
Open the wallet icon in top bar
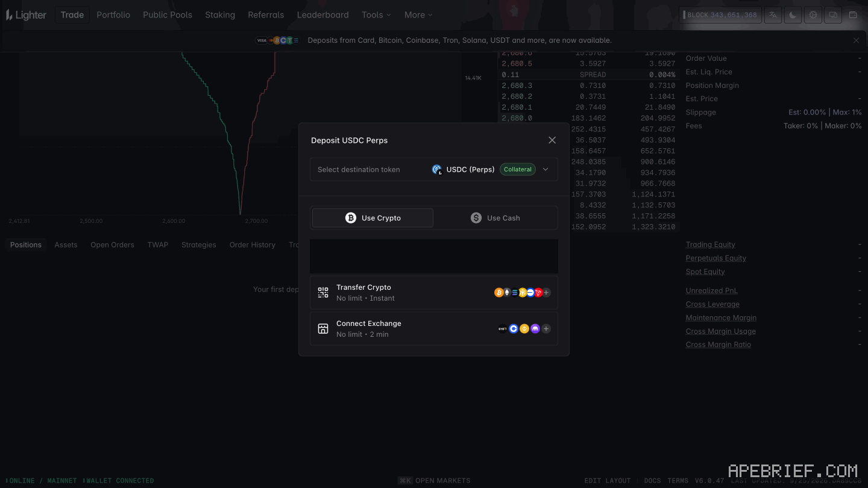click(853, 15)
